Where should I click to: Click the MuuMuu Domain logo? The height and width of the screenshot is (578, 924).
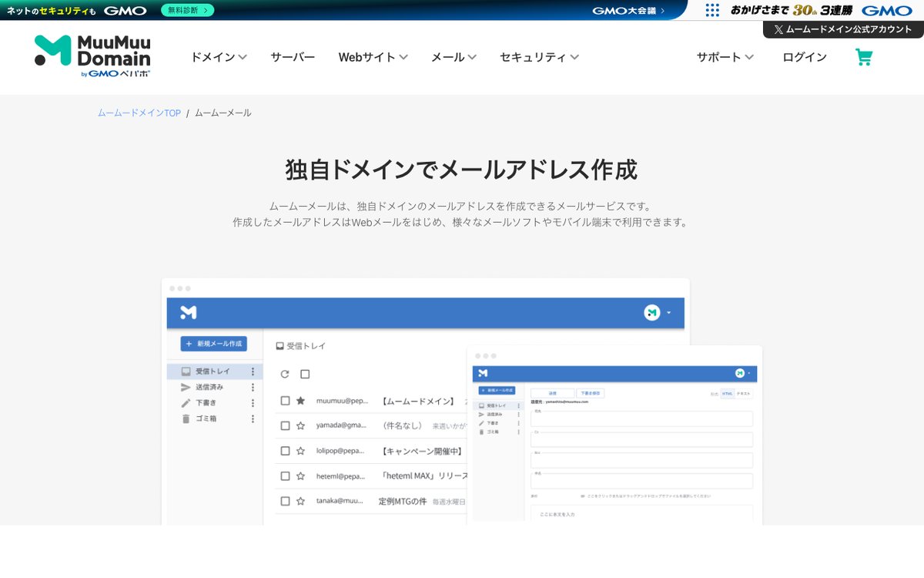tap(92, 55)
